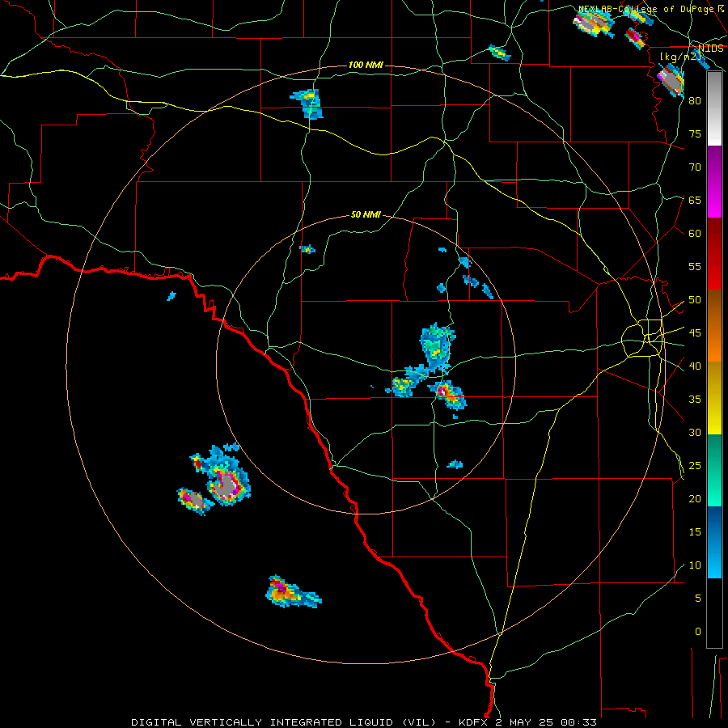Click the 2 MAY 25 00:33 timestamp
The image size is (728, 728).
click(x=547, y=722)
